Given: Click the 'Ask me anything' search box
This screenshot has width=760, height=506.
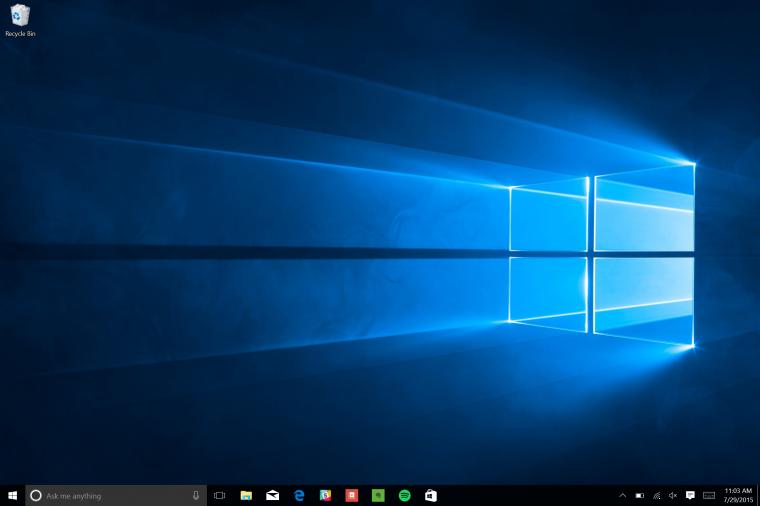Looking at the screenshot, I should click(x=116, y=495).
